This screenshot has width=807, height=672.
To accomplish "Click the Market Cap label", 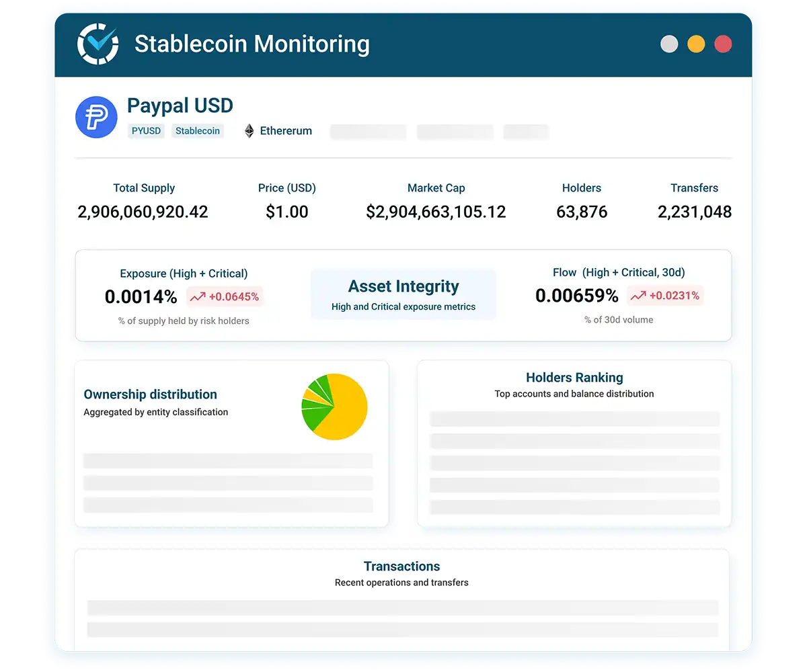I will pos(436,188).
